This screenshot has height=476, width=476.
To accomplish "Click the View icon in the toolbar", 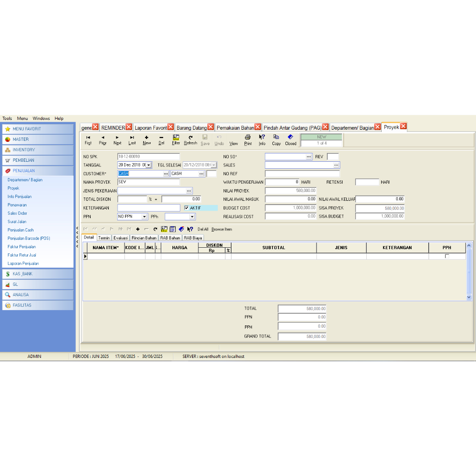I will (x=233, y=139).
